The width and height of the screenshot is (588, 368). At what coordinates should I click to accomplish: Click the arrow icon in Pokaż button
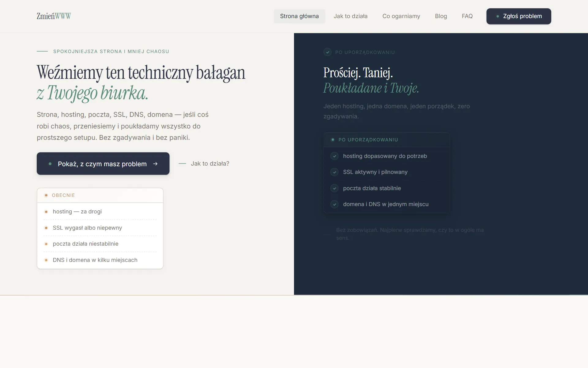pyautogui.click(x=155, y=164)
